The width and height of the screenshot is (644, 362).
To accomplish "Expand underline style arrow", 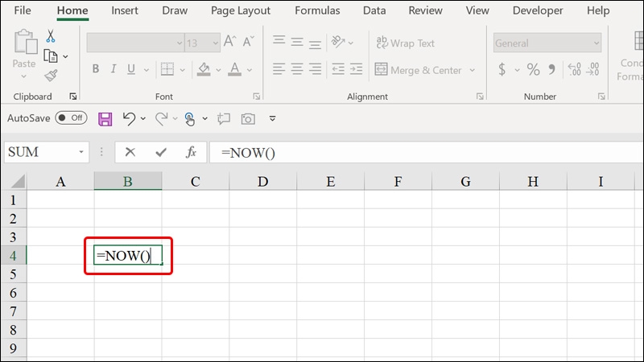I will click(147, 70).
